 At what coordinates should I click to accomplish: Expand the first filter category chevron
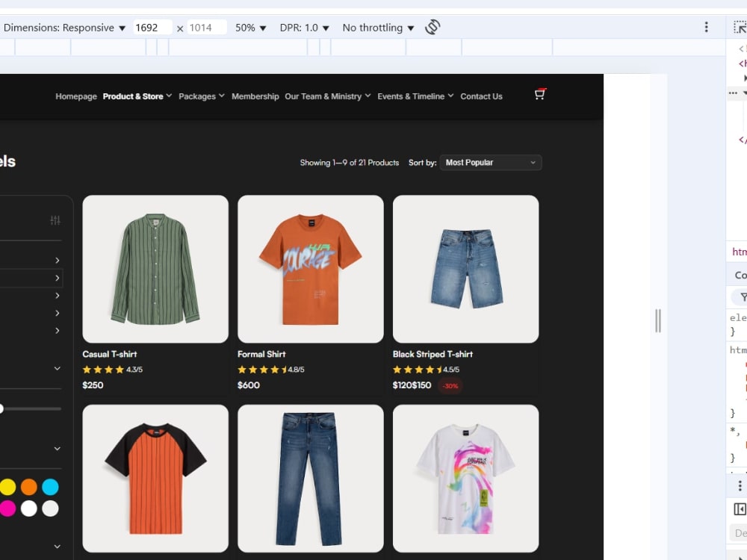coord(58,261)
